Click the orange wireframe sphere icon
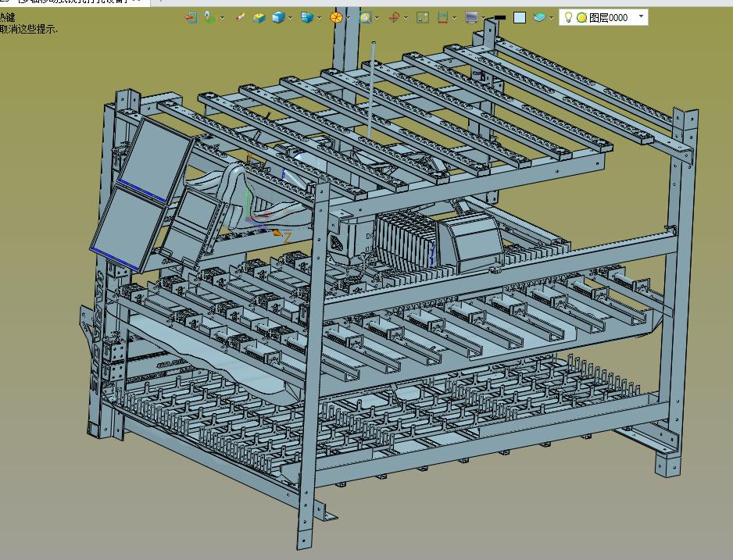This screenshot has height=560, width=733. click(336, 18)
